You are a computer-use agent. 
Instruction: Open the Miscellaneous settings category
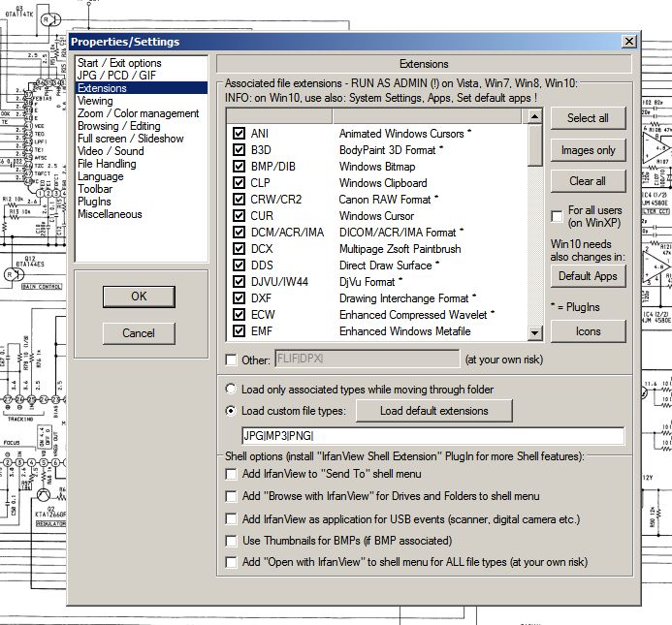(141, 214)
